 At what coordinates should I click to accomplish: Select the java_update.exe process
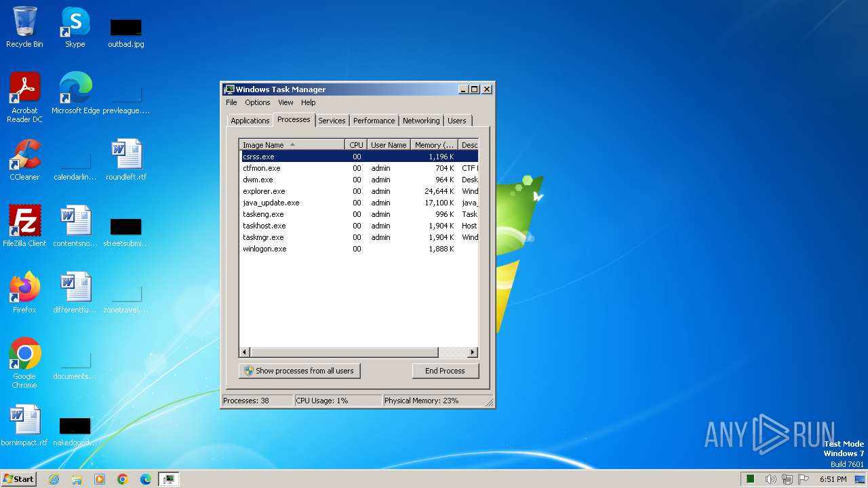click(x=359, y=203)
